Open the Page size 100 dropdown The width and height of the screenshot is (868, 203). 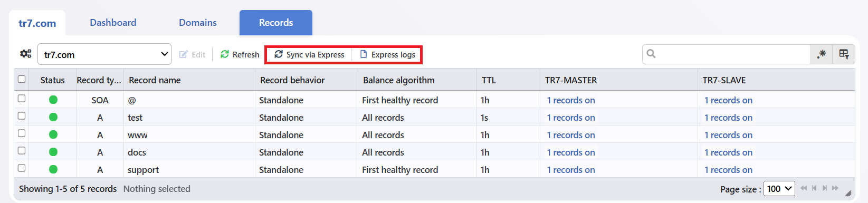(x=779, y=188)
